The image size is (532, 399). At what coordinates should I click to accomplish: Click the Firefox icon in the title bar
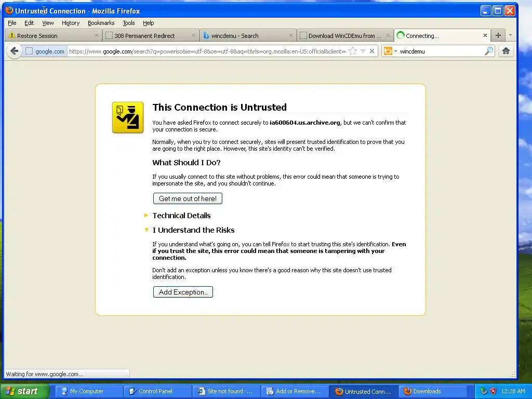pos(9,10)
